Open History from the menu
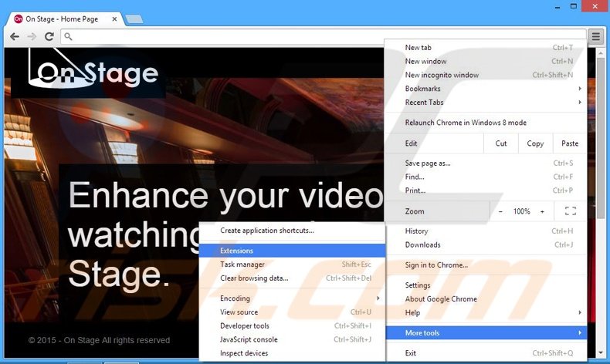The image size is (610, 364). 485,231
